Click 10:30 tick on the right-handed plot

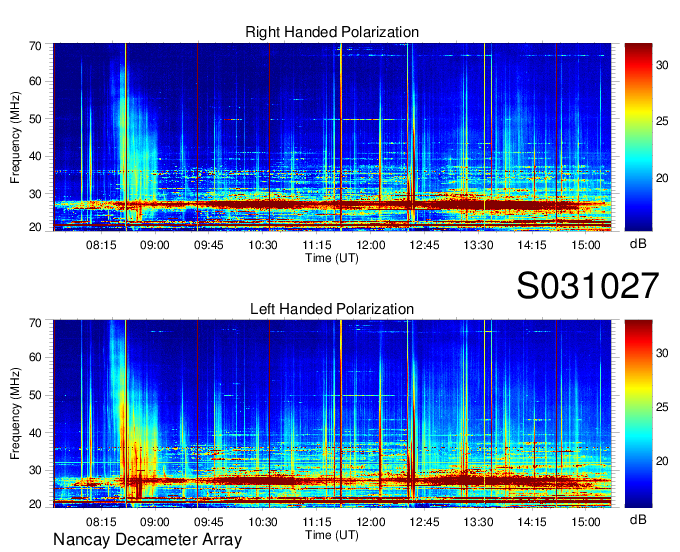point(263,245)
